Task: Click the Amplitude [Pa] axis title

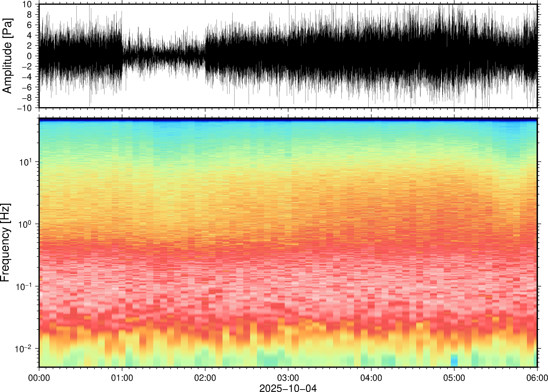Action: (7, 56)
